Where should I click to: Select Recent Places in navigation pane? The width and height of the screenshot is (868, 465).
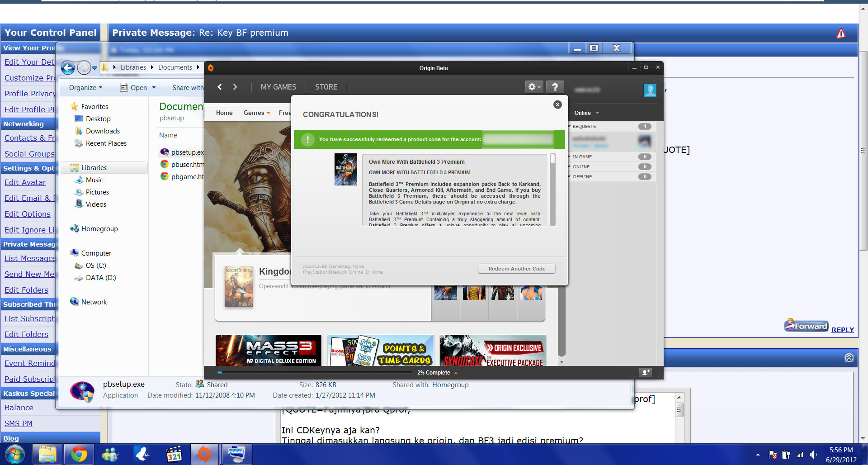pyautogui.click(x=100, y=143)
